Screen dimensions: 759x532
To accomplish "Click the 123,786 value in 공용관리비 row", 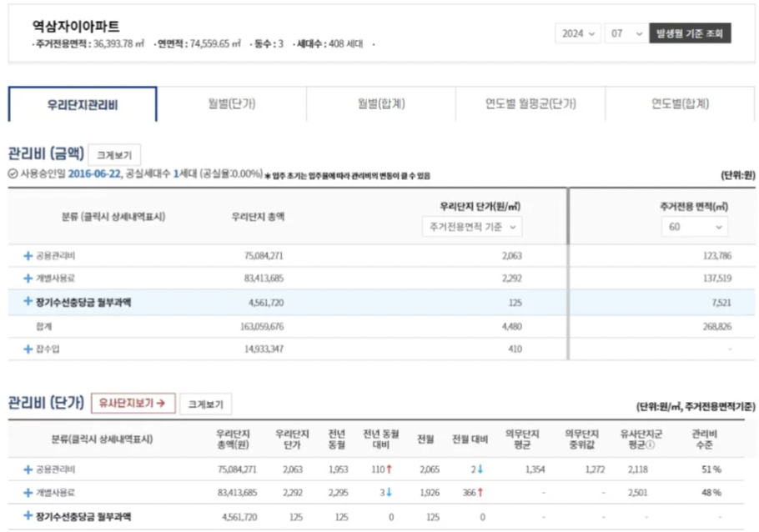I will point(717,256).
